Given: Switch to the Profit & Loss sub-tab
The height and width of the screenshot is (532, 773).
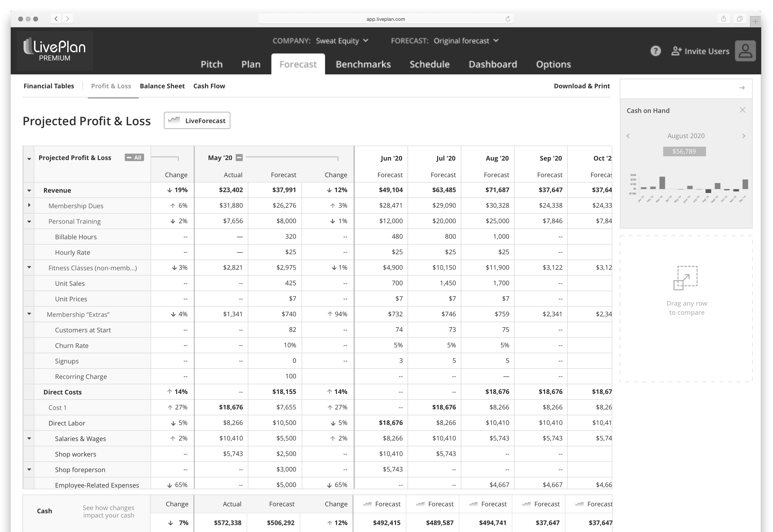Looking at the screenshot, I should (111, 86).
